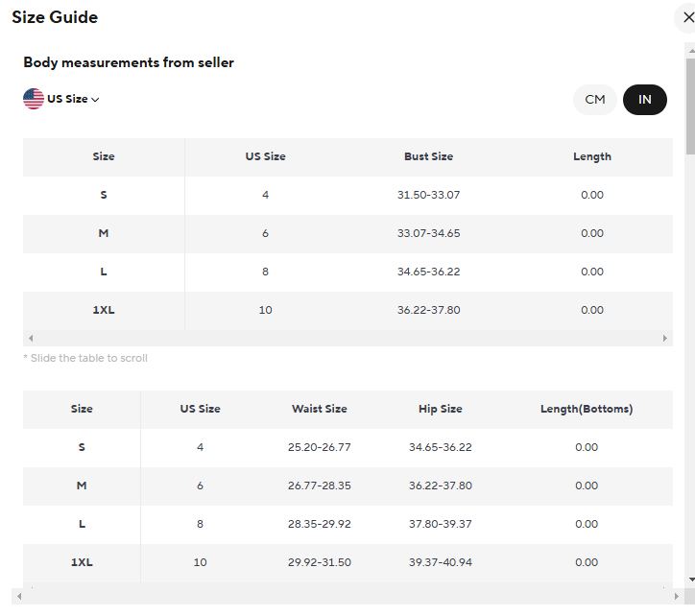The image size is (695, 616).
Task: Click 'Body measurements from seller' heading
Action: (x=129, y=62)
